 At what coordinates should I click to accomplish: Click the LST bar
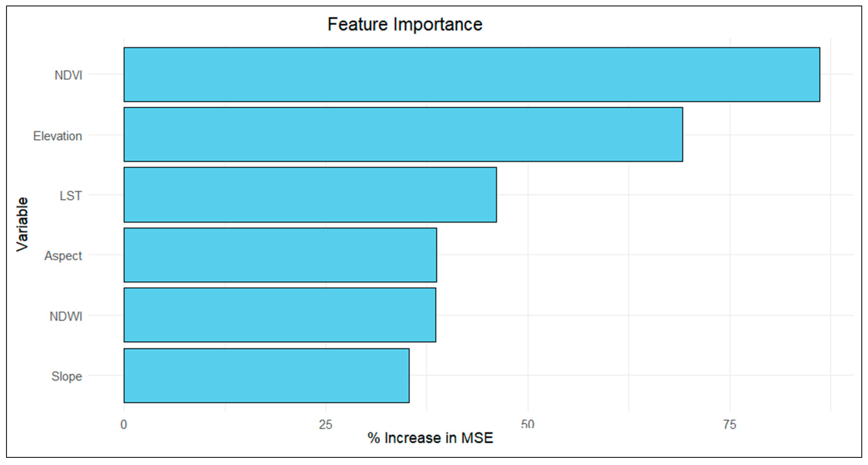click(x=310, y=195)
